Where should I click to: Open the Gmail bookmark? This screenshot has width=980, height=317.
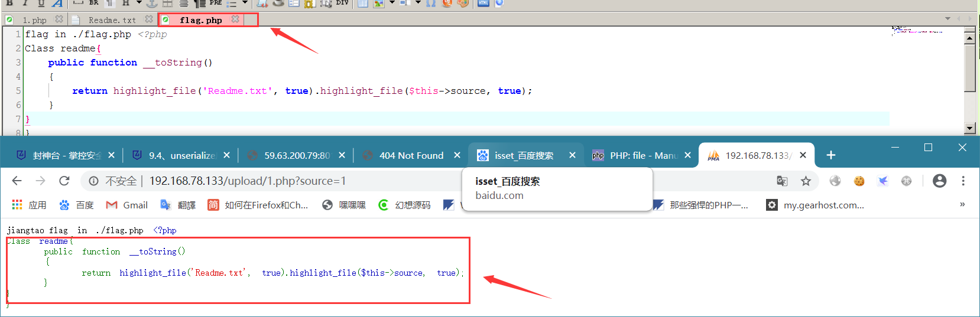127,205
